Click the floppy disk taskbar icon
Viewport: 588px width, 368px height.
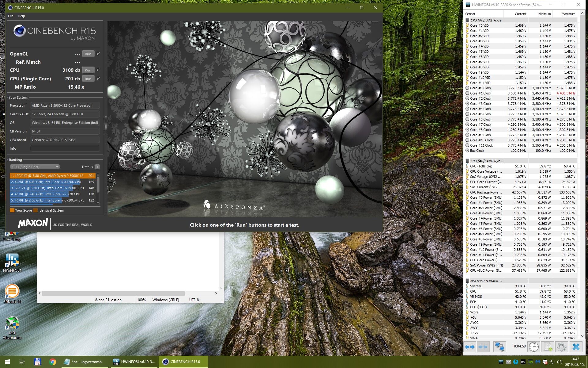tap(37, 362)
